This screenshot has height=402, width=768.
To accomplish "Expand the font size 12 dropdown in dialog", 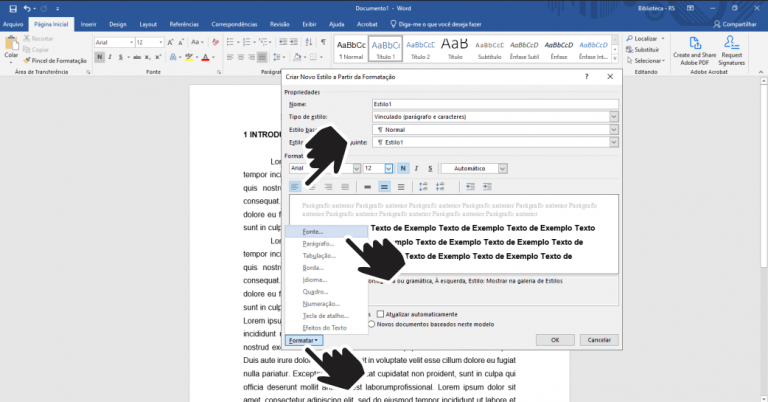I will click(x=388, y=168).
